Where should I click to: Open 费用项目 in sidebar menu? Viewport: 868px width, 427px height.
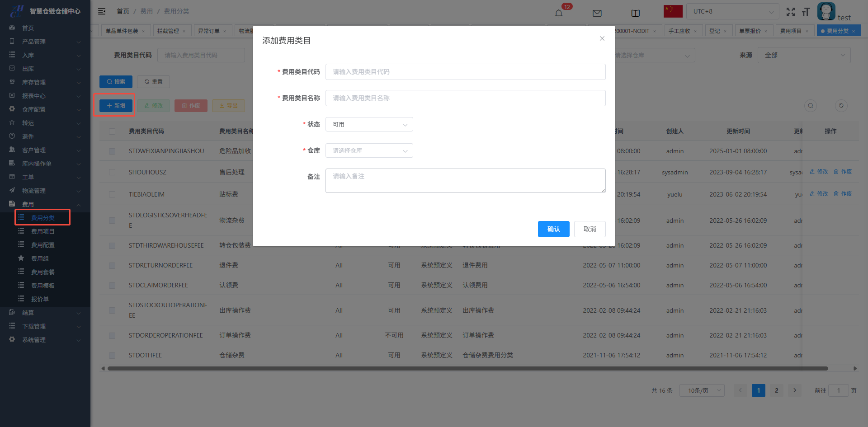[42, 231]
